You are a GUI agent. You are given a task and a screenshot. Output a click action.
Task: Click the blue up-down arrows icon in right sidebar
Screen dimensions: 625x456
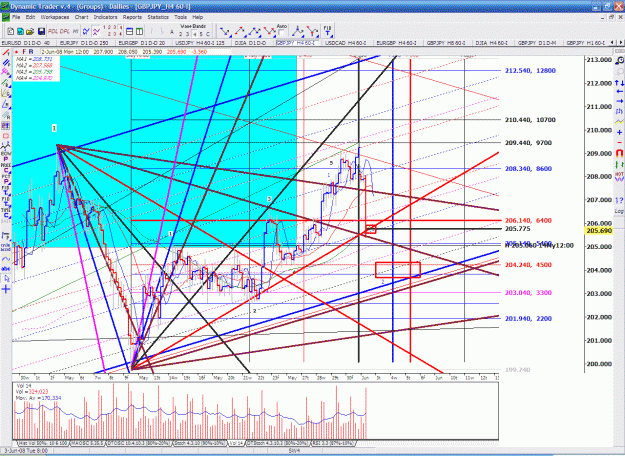pos(619,83)
